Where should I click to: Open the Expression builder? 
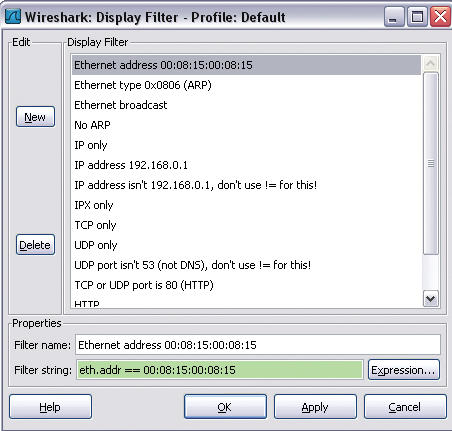tap(404, 370)
